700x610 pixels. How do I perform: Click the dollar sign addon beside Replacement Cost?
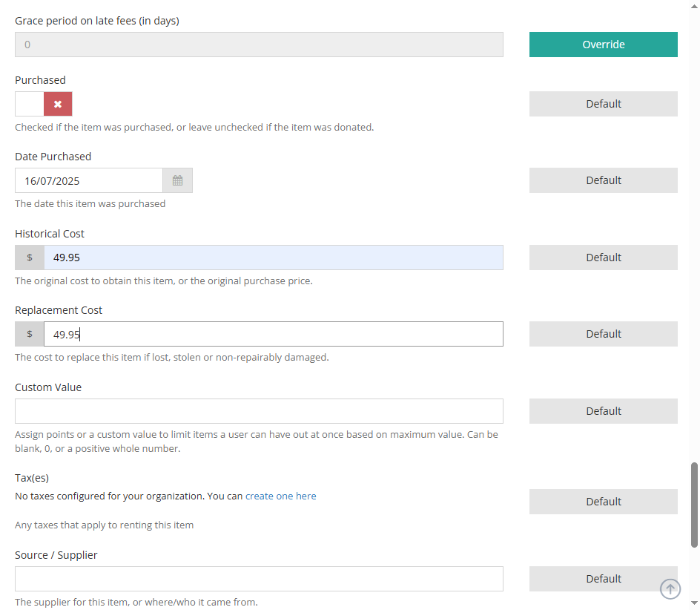click(30, 334)
